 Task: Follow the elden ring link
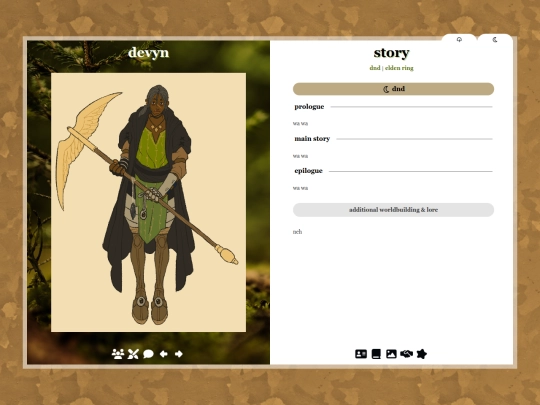pyautogui.click(x=399, y=68)
